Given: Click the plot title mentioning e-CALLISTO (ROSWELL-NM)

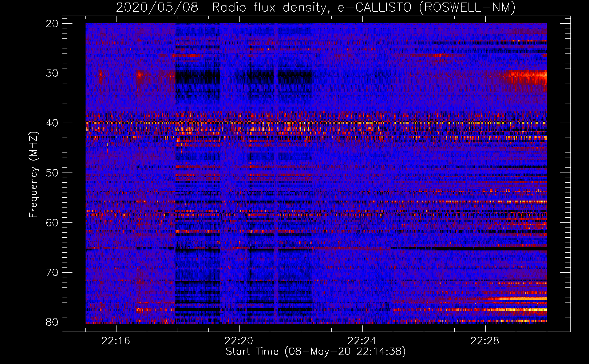Looking at the screenshot, I should (316, 7).
